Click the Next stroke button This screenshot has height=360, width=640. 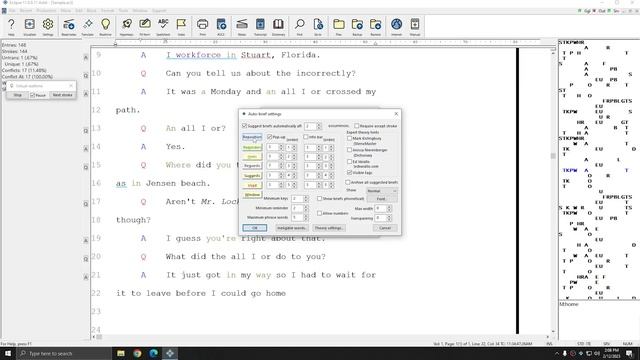pyautogui.click(x=62, y=95)
